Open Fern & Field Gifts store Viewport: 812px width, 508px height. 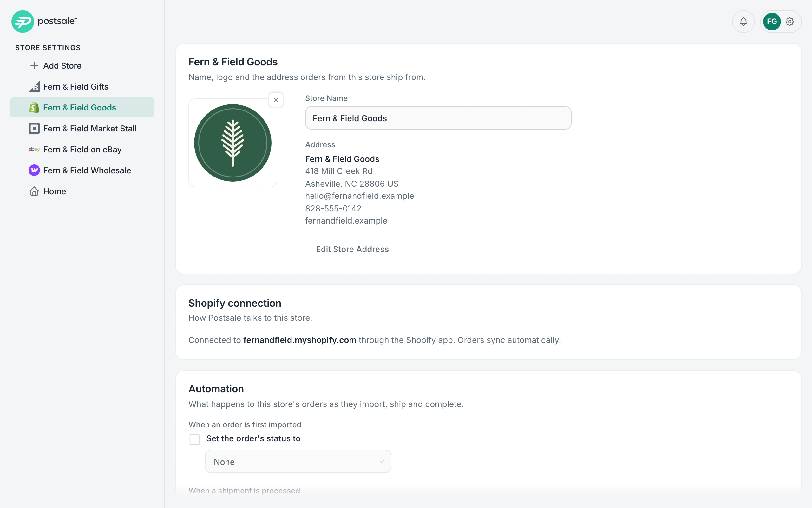coord(82,87)
